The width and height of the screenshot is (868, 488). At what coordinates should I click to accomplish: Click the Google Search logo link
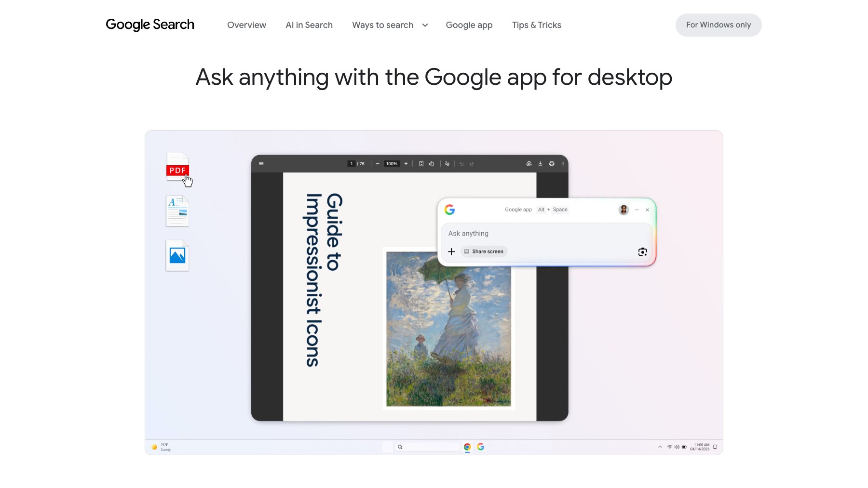pos(150,25)
